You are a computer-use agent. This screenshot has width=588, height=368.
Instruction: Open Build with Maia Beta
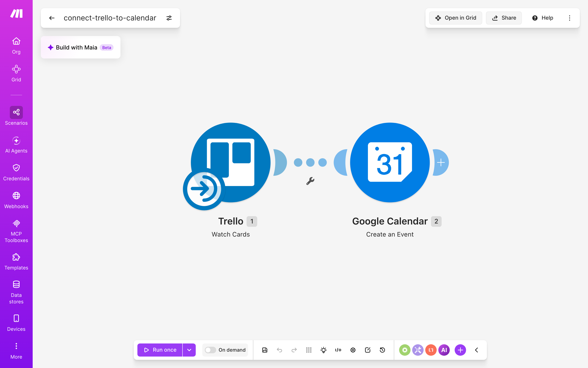tap(81, 47)
